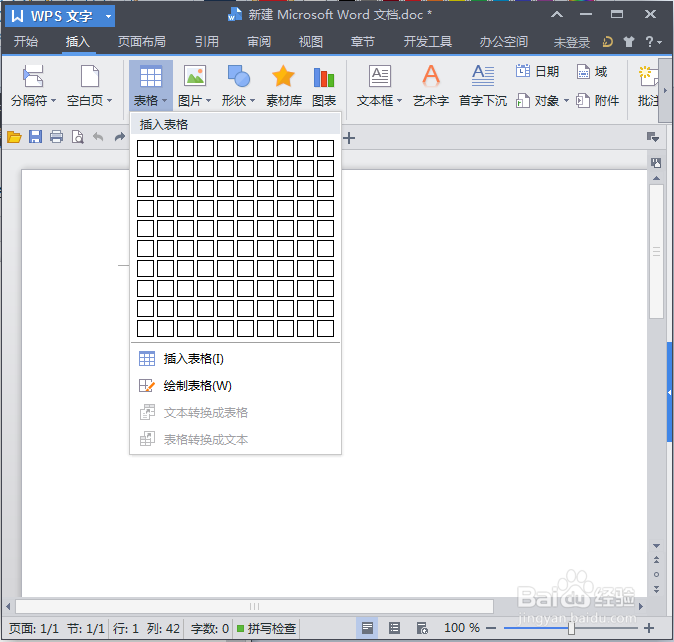Open the tab list dropdown at right of tab bar
This screenshot has height=642, width=674.
click(x=653, y=138)
